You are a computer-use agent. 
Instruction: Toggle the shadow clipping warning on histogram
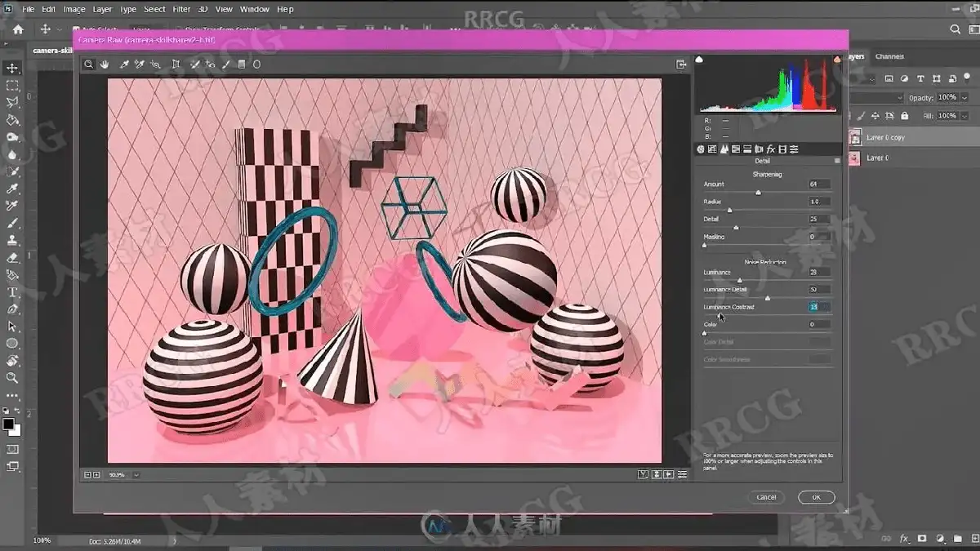(x=699, y=60)
